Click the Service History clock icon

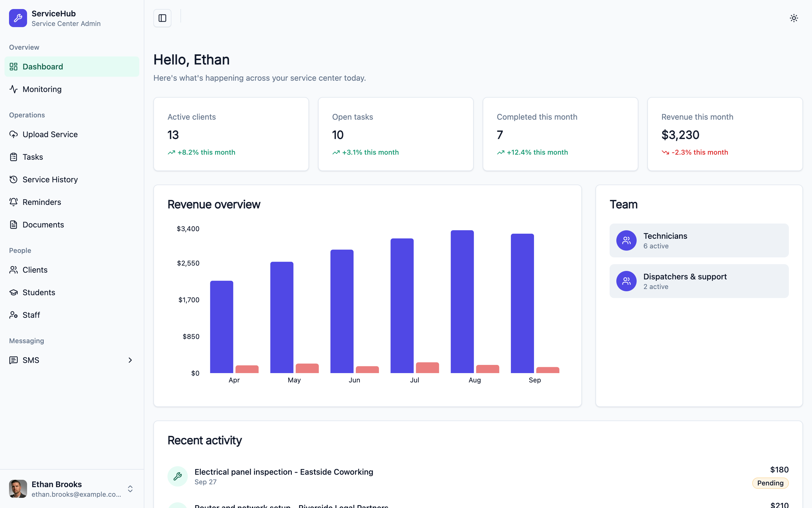pyautogui.click(x=14, y=179)
